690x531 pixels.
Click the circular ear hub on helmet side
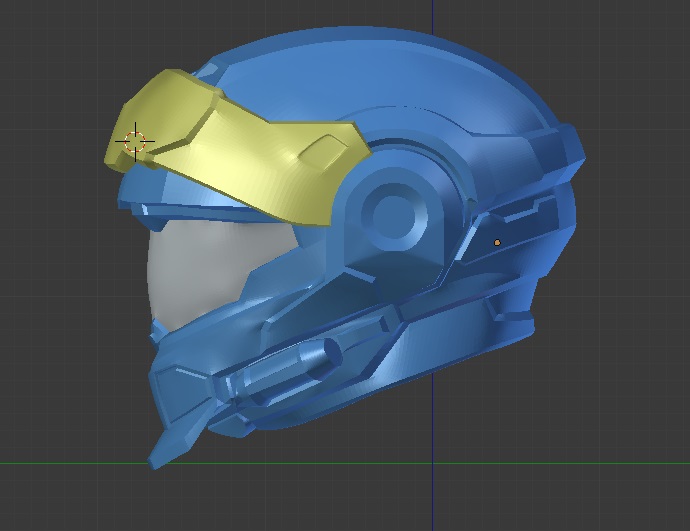click(393, 217)
